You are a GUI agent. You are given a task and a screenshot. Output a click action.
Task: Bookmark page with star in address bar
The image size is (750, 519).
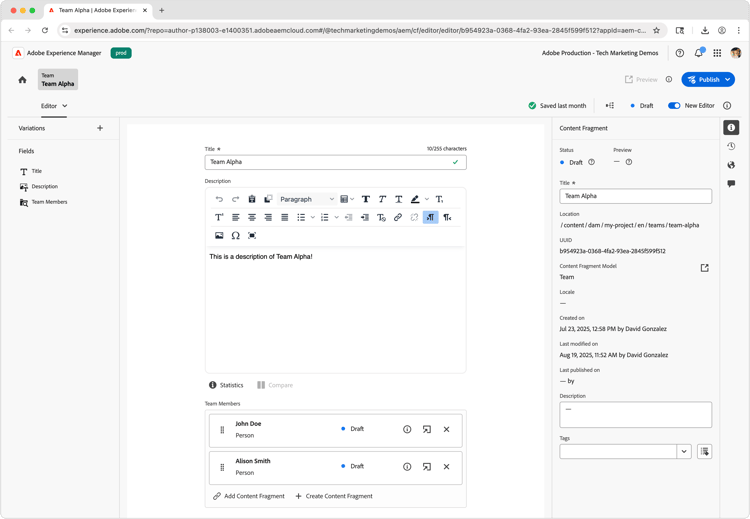(x=656, y=31)
